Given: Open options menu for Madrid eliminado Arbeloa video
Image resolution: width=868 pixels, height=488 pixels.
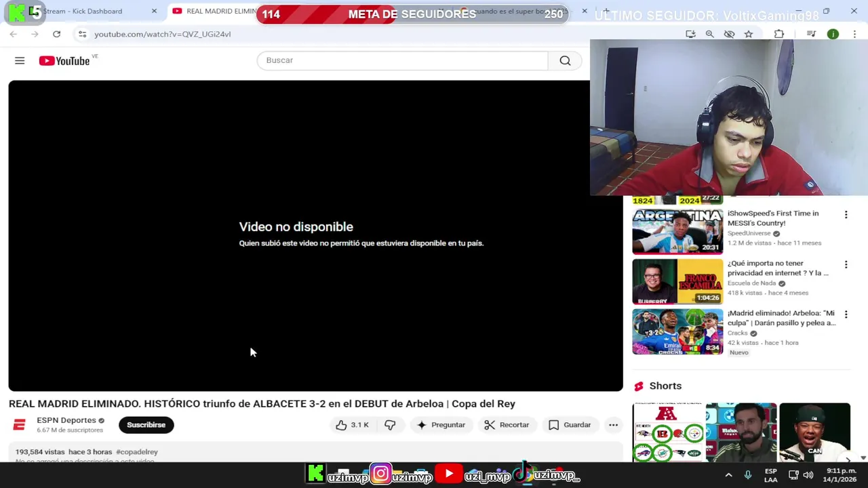Looking at the screenshot, I should 846,315.
